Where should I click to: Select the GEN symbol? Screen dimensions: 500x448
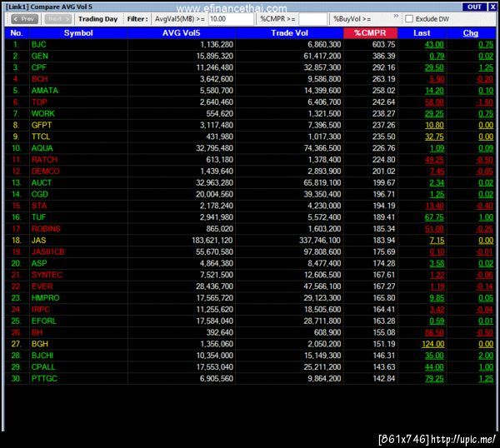(39, 56)
